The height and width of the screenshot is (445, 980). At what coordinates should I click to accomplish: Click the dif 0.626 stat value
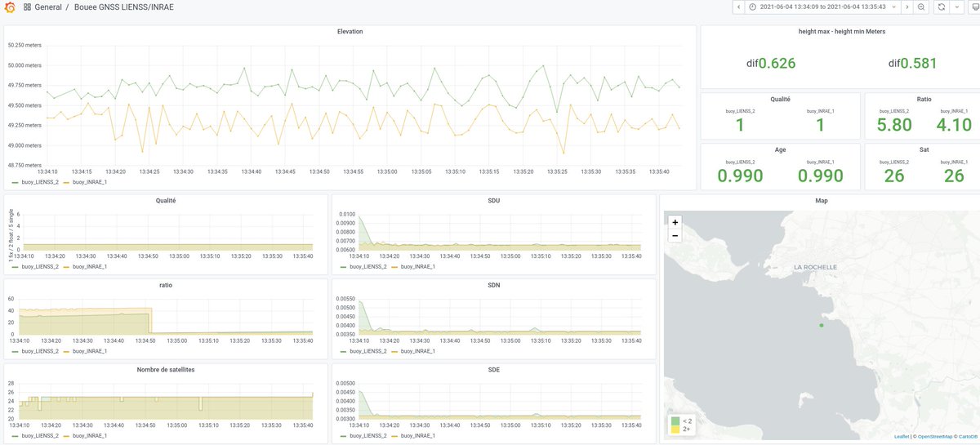click(x=770, y=63)
